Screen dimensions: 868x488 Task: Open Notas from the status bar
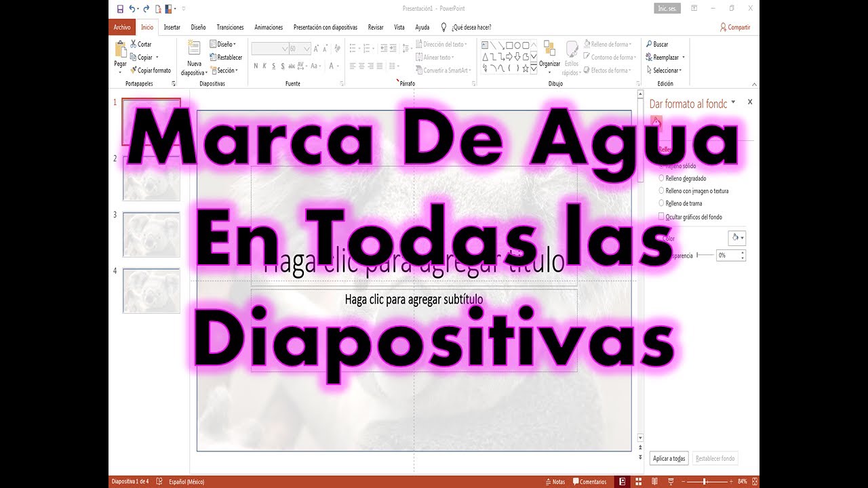[x=555, y=482]
